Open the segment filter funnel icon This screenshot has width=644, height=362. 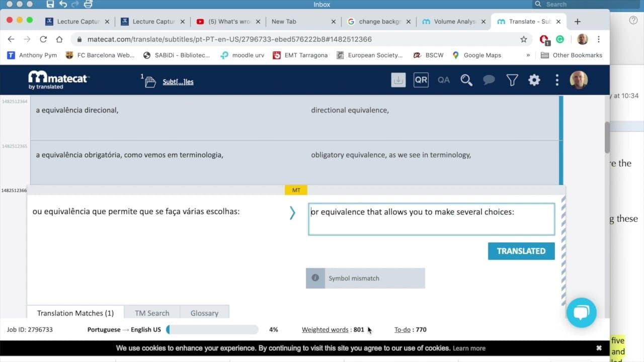[x=512, y=80]
